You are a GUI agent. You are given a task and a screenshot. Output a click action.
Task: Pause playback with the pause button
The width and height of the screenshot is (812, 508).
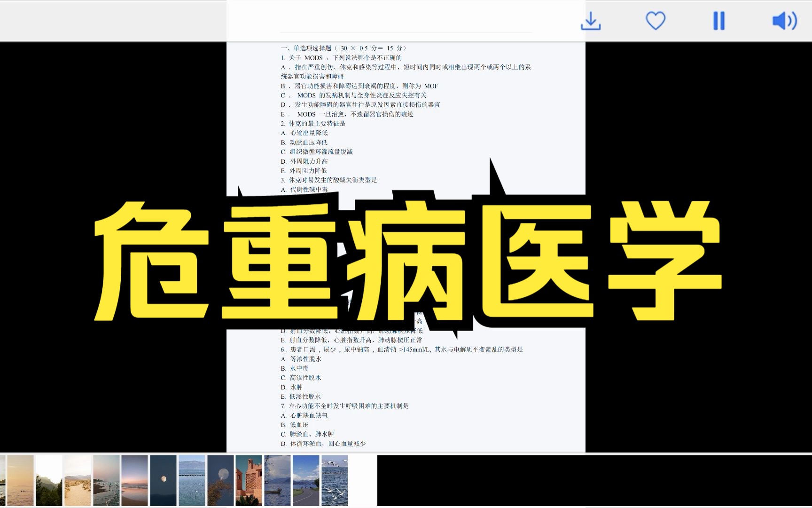point(719,21)
